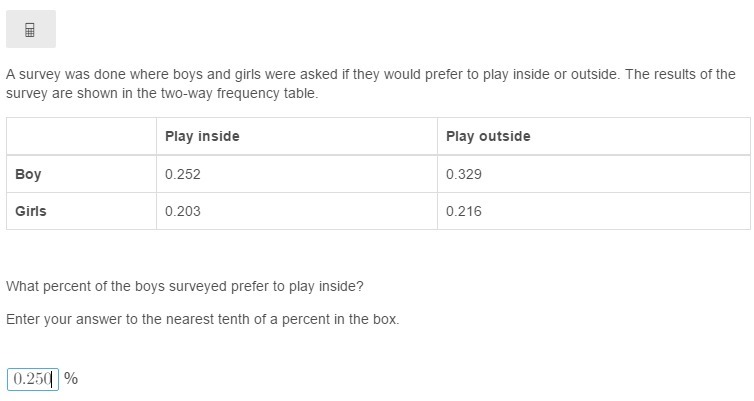Click the phrase 'play inside or outside'
Image resolution: width=754 pixels, height=401 pixels.
click(551, 74)
